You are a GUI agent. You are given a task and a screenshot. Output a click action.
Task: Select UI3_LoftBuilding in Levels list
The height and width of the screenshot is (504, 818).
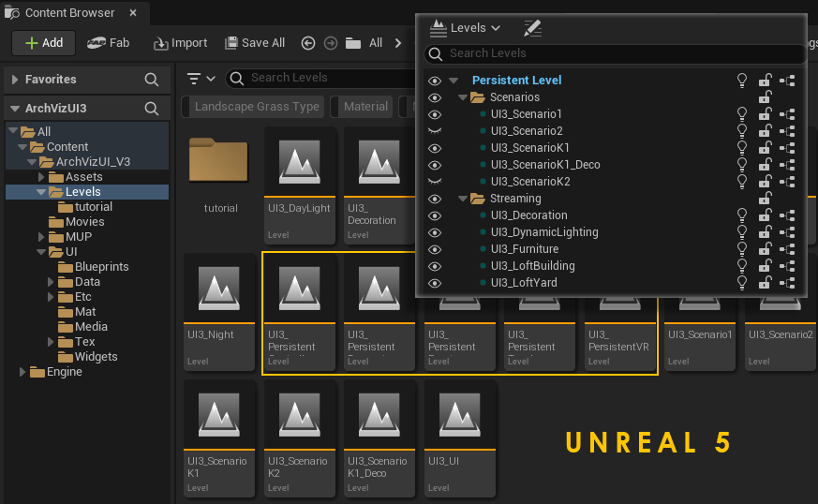(532, 265)
